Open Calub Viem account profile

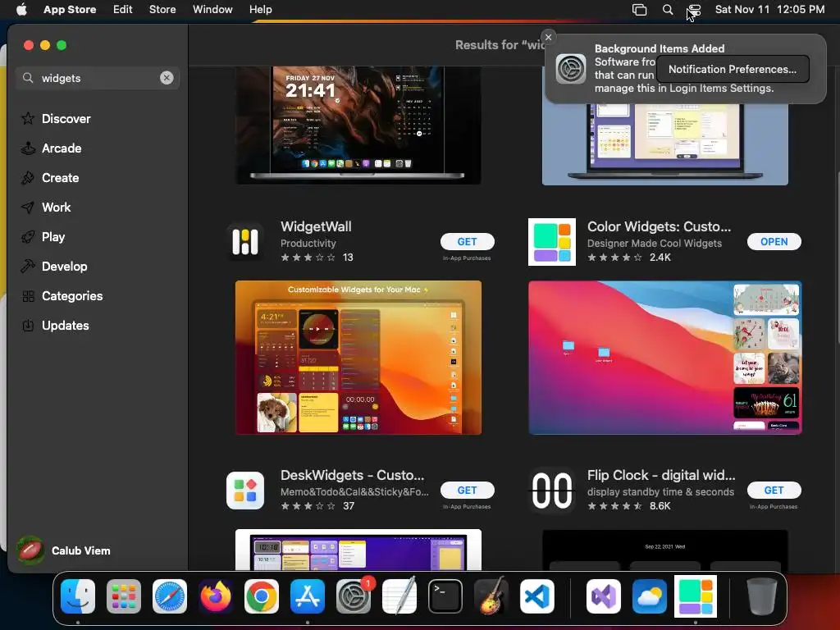pyautogui.click(x=64, y=550)
